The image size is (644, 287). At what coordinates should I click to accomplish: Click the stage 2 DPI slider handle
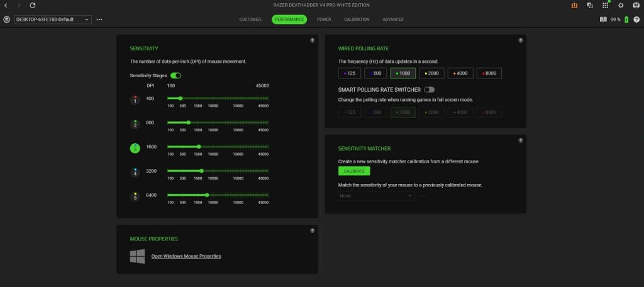click(x=189, y=122)
